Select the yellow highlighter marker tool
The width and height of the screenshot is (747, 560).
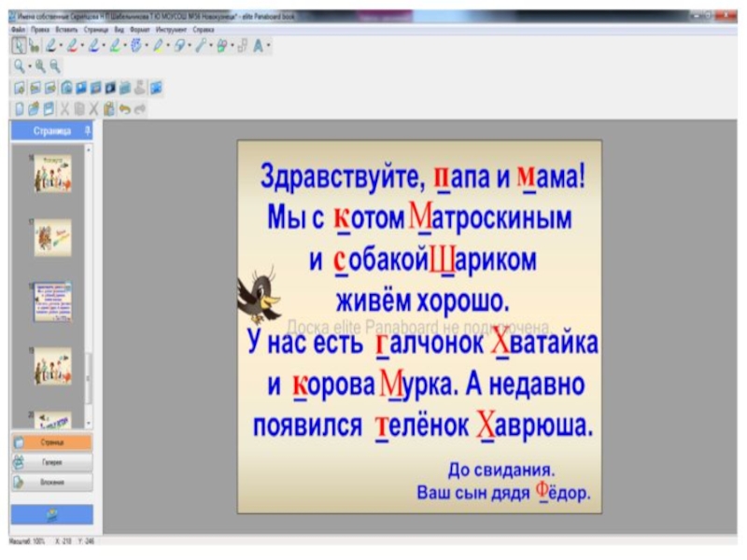coord(159,45)
